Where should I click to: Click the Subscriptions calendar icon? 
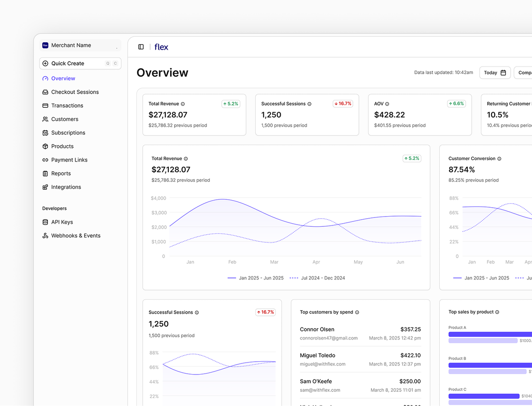[45, 133]
